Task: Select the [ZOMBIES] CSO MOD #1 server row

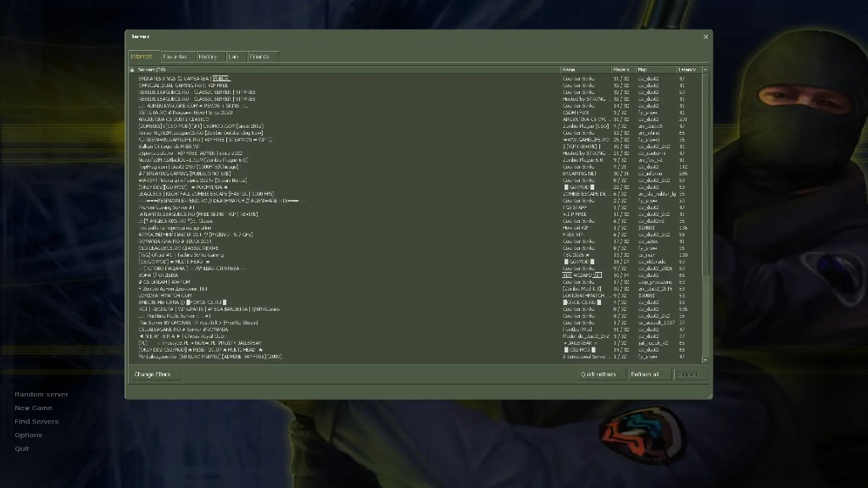Action: [x=415, y=126]
